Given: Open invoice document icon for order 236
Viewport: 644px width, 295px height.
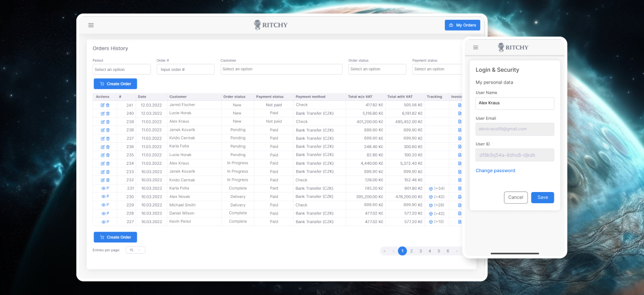Looking at the screenshot, I should 459,147.
